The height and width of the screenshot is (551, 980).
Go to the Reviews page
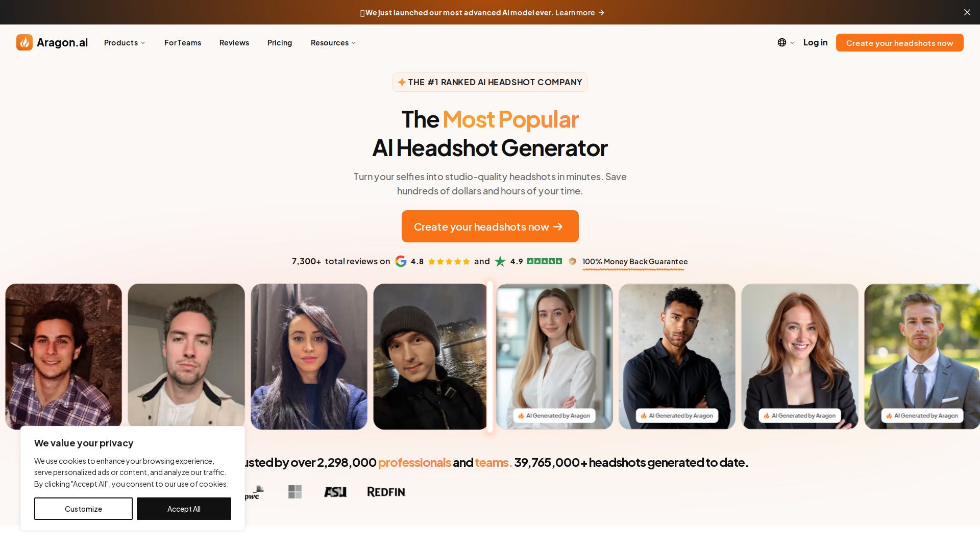(234, 42)
